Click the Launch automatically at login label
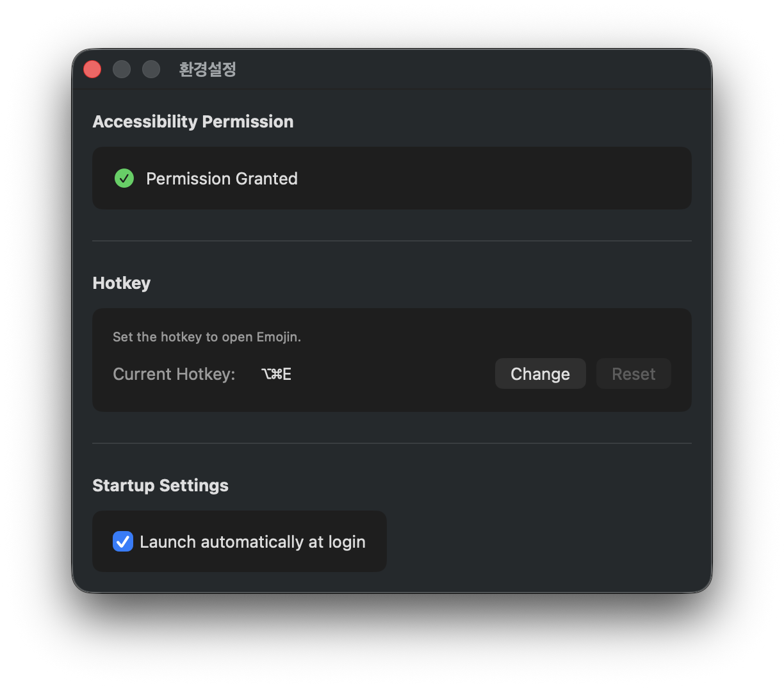The image size is (784, 688). click(252, 541)
